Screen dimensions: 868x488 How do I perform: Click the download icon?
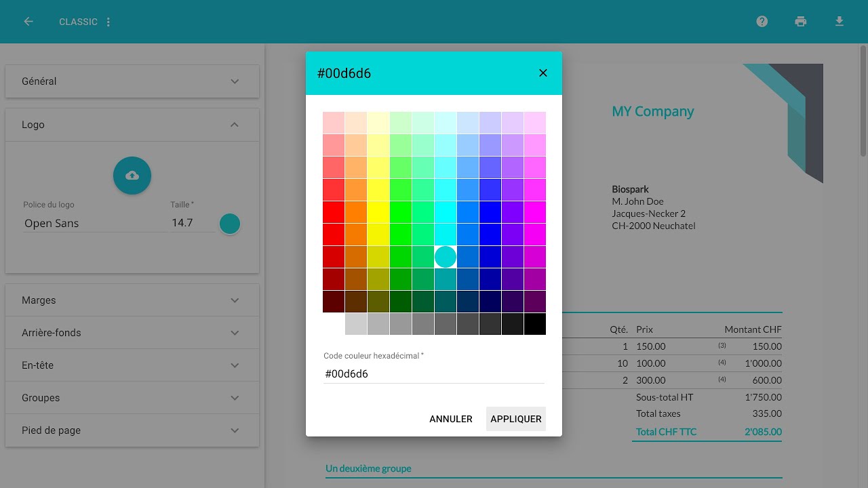[840, 22]
